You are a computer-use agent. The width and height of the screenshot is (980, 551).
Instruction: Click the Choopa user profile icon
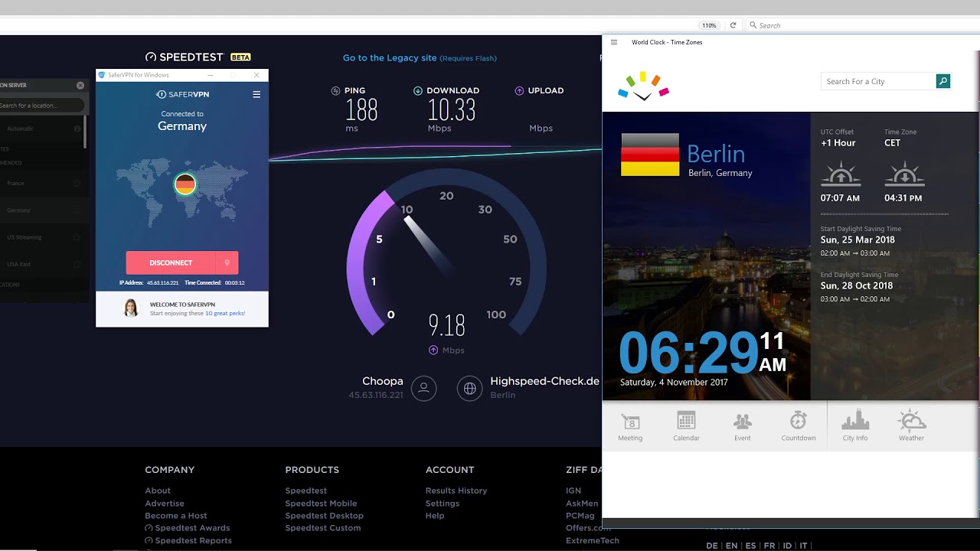(423, 388)
